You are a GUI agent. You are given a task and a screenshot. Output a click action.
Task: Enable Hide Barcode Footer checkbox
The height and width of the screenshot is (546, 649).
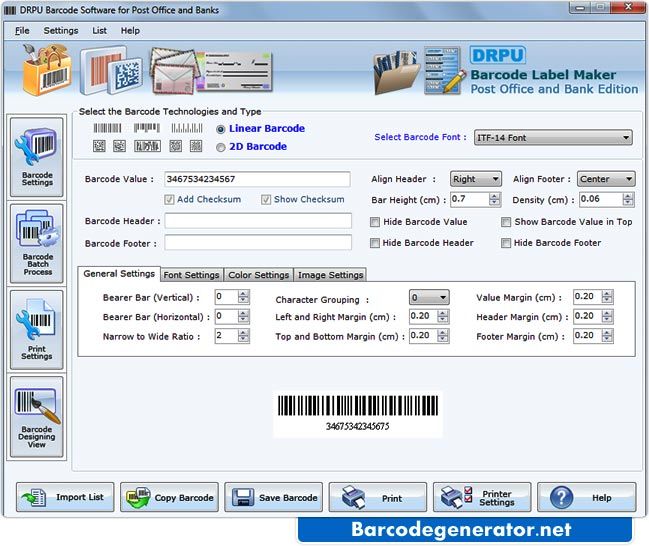point(506,243)
